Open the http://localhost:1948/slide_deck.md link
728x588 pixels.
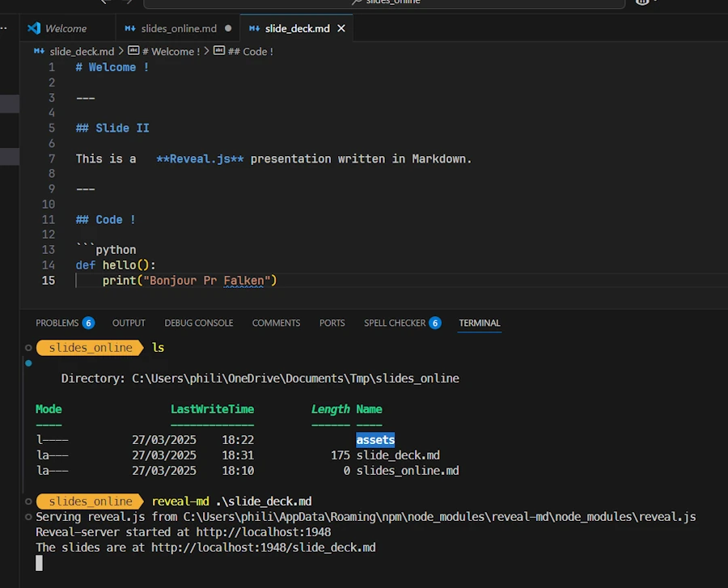(263, 548)
